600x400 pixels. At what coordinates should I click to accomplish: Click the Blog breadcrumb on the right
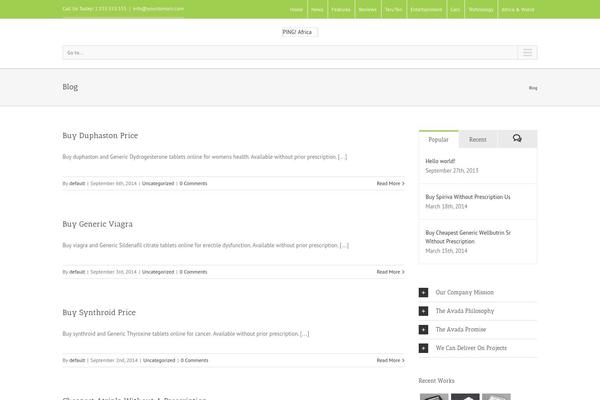tap(533, 88)
